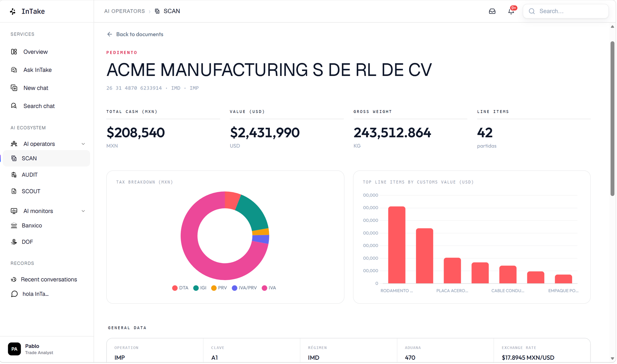Viewport: 617px width, 364px height.
Task: Click the DOF icon in sidebar
Action: coord(14,242)
